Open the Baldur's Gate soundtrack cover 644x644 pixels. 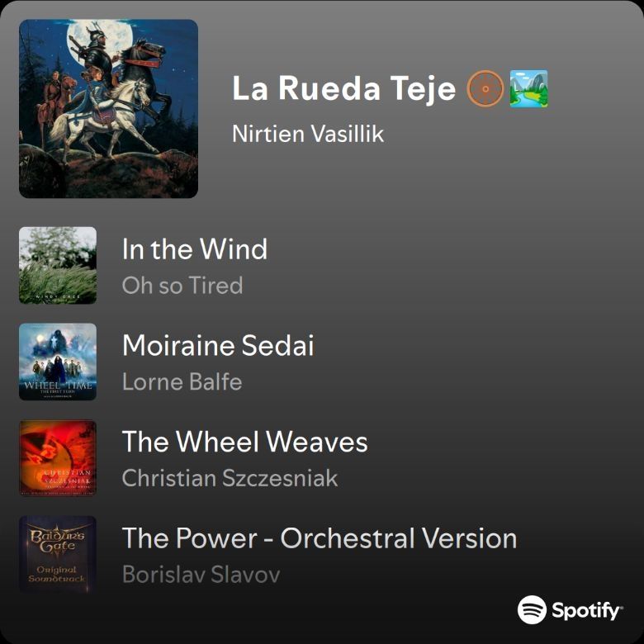pos(58,555)
